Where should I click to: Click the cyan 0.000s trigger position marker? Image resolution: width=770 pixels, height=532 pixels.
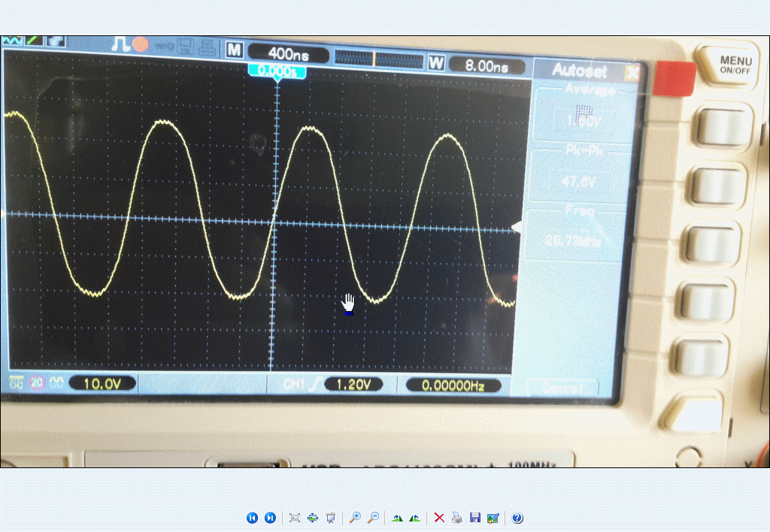point(277,71)
